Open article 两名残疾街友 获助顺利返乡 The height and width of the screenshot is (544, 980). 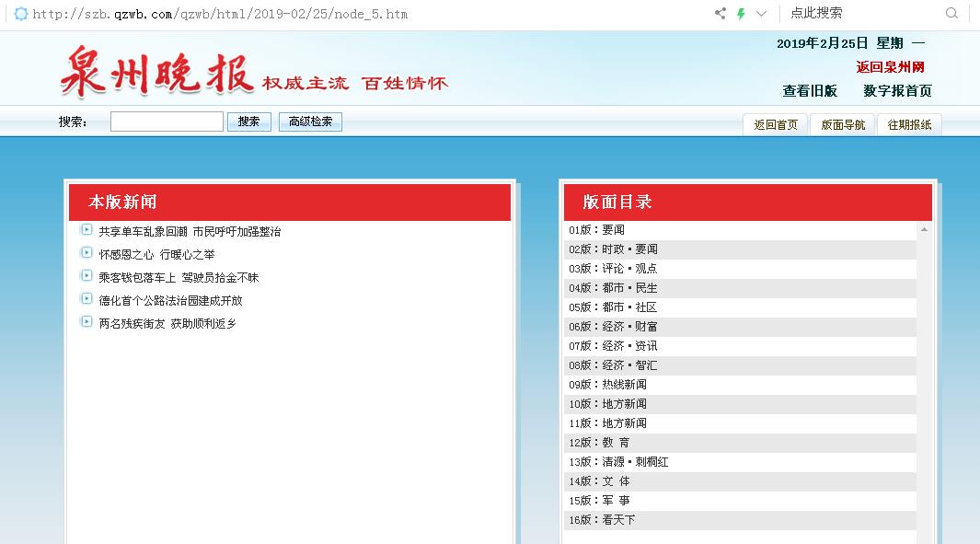click(167, 324)
